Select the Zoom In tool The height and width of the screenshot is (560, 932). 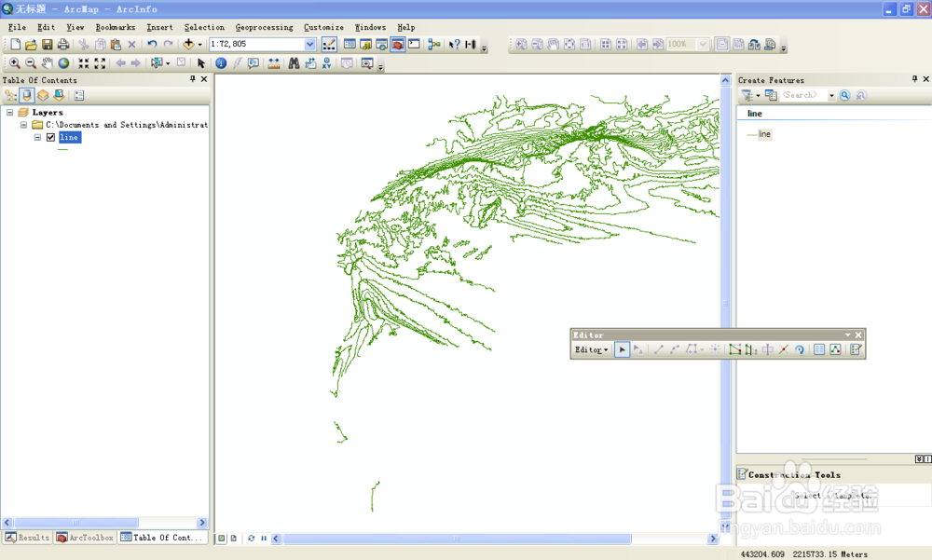(15, 63)
